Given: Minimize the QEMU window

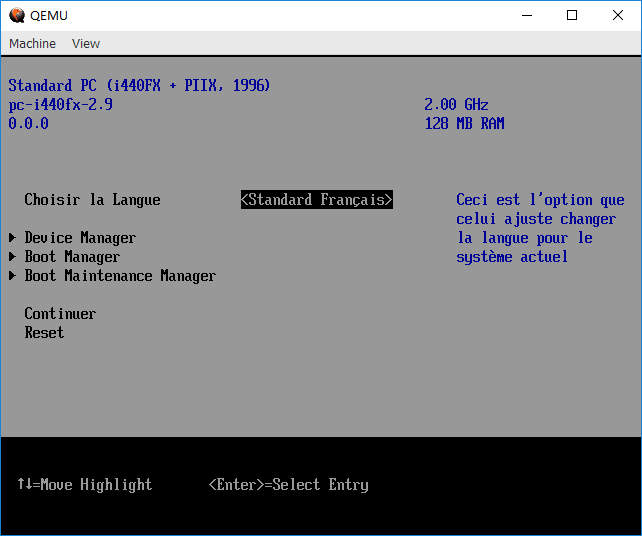Looking at the screenshot, I should coord(527,16).
